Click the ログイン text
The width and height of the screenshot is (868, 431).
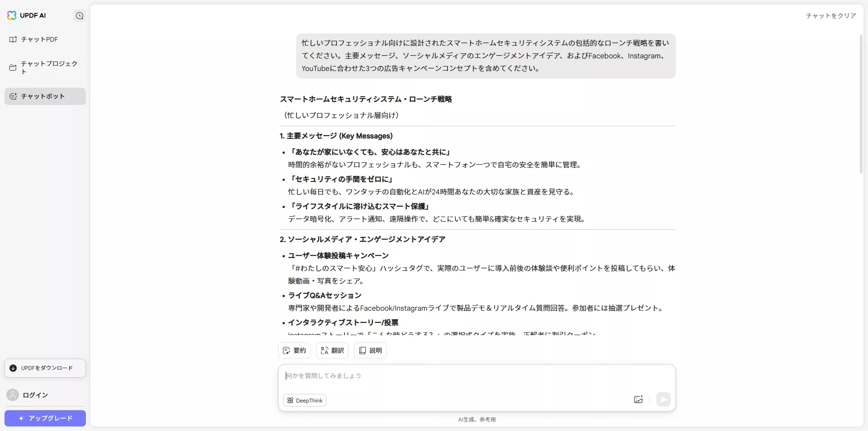tap(35, 395)
